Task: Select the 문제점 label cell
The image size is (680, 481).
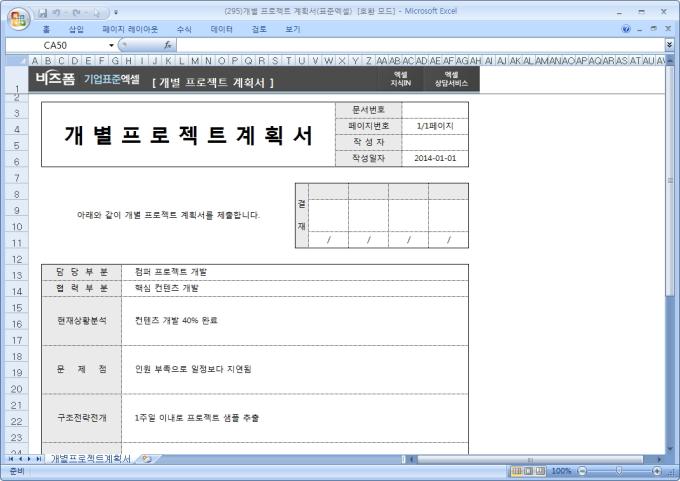Action: (82, 370)
